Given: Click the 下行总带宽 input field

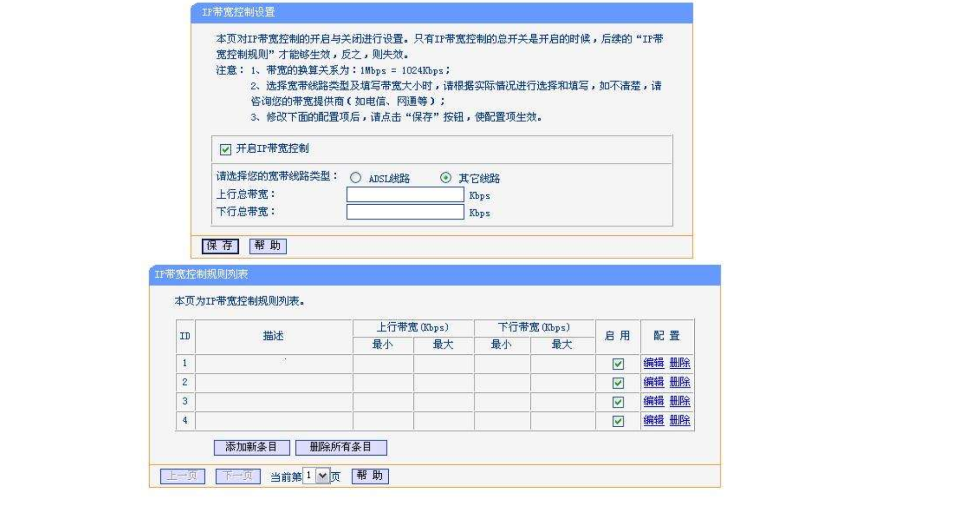Looking at the screenshot, I should click(405, 212).
